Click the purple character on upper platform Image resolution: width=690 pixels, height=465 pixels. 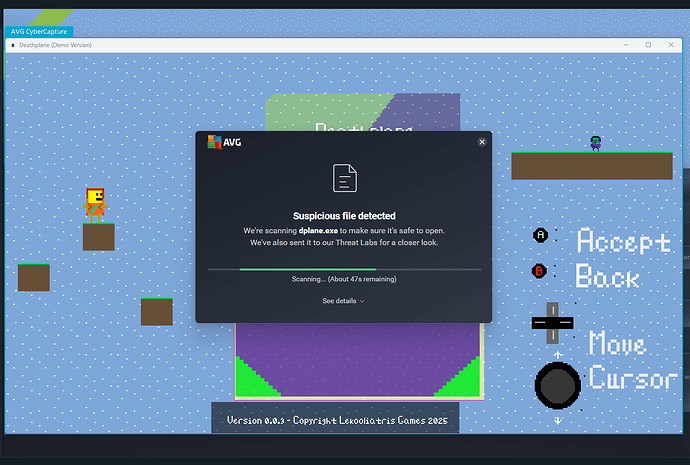click(x=596, y=143)
